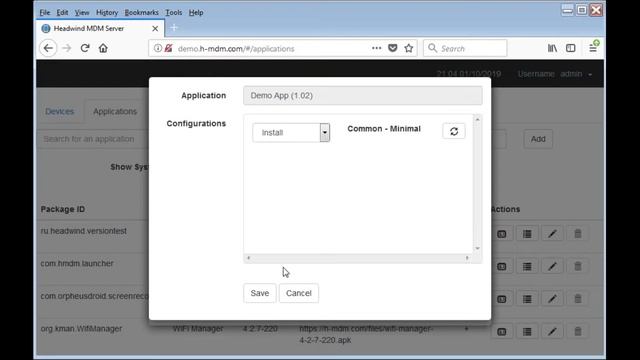This screenshot has height=360, width=640.
Task: Click the configurations list icon for org.kman.WifiManager
Action: pos(527,332)
